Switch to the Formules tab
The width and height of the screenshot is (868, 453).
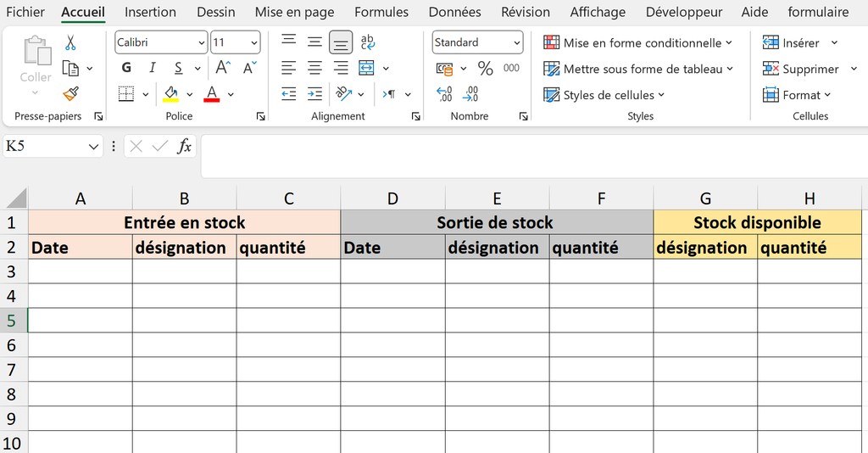click(381, 12)
